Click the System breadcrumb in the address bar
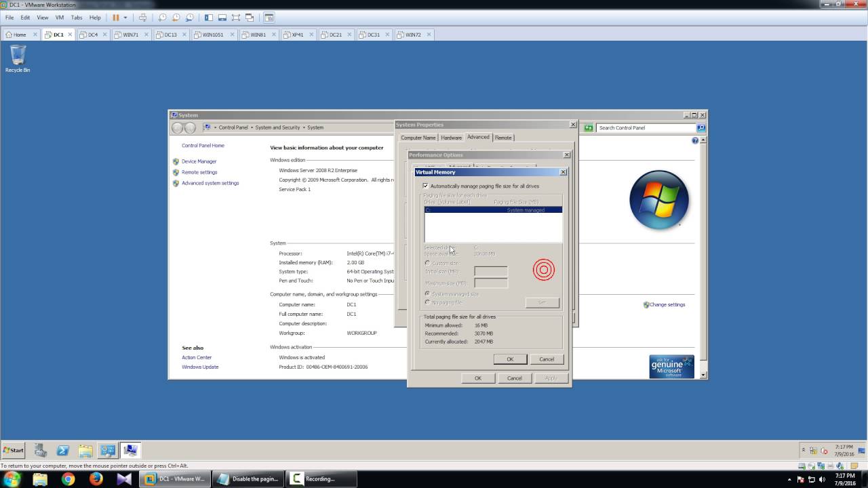The width and height of the screenshot is (868, 488). click(x=315, y=127)
